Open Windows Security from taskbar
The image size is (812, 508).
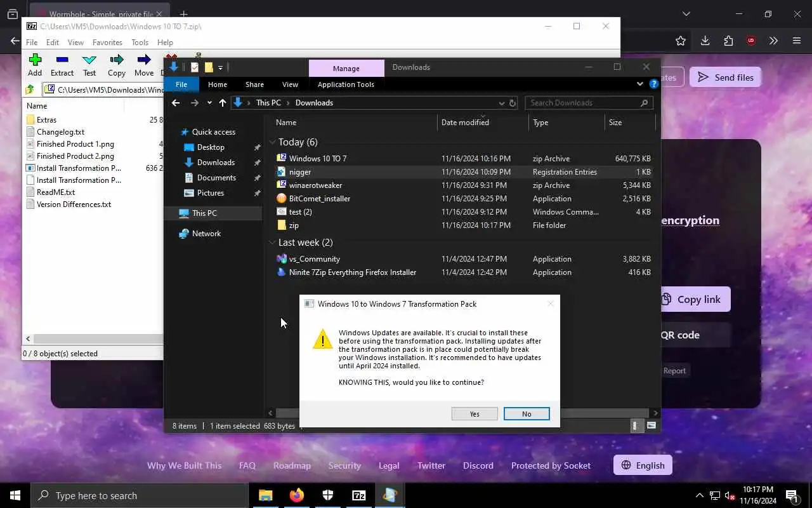pos(327,495)
